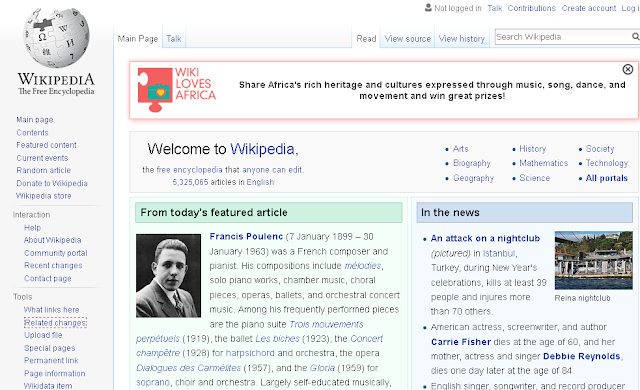This screenshot has width=640, height=390.
Task: Open Community portal link
Action: coord(56,253)
